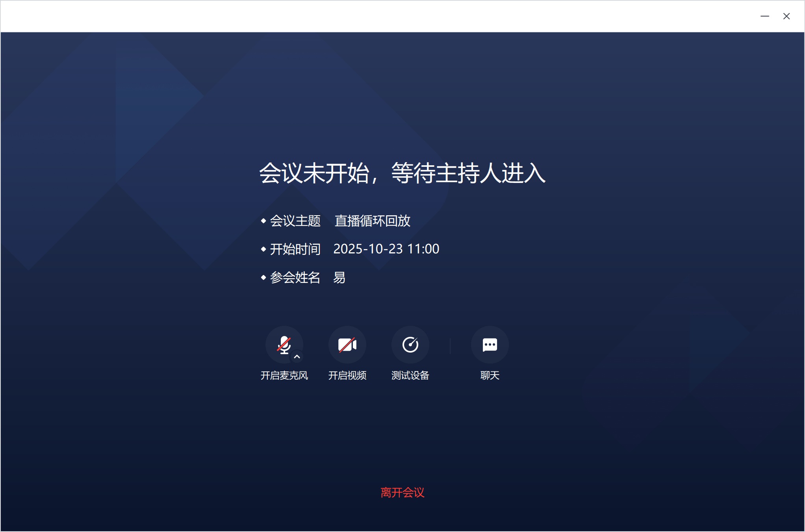Open chat using speech bubble icon

click(490, 345)
